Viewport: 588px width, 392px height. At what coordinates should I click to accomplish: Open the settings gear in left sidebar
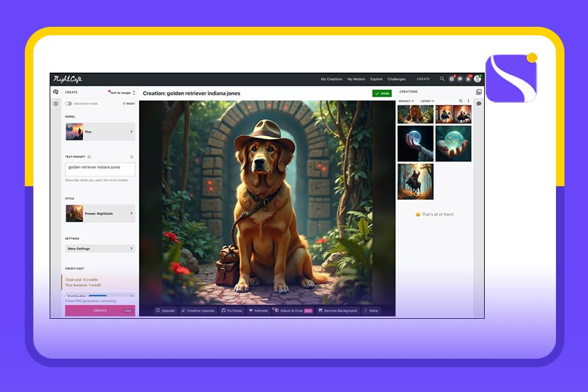tap(56, 103)
